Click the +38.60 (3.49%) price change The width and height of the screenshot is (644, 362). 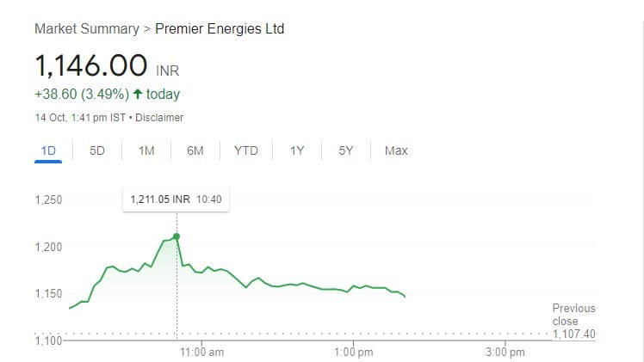pos(82,94)
